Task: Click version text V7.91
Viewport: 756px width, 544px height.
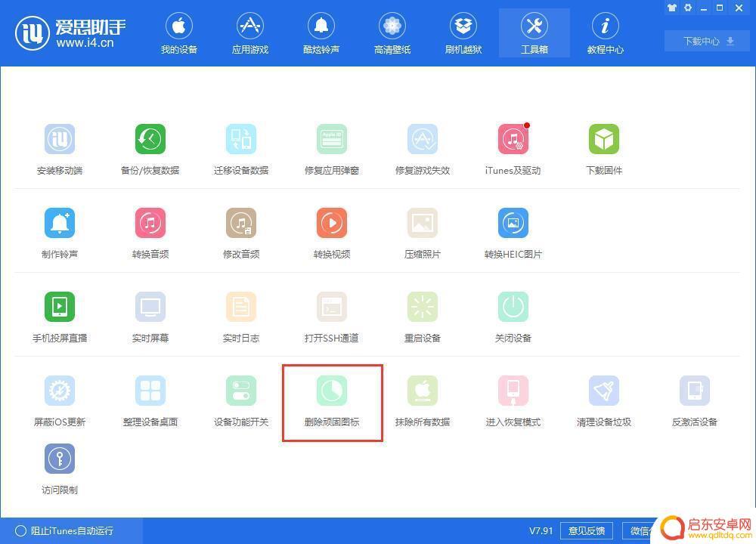Action: (x=541, y=531)
